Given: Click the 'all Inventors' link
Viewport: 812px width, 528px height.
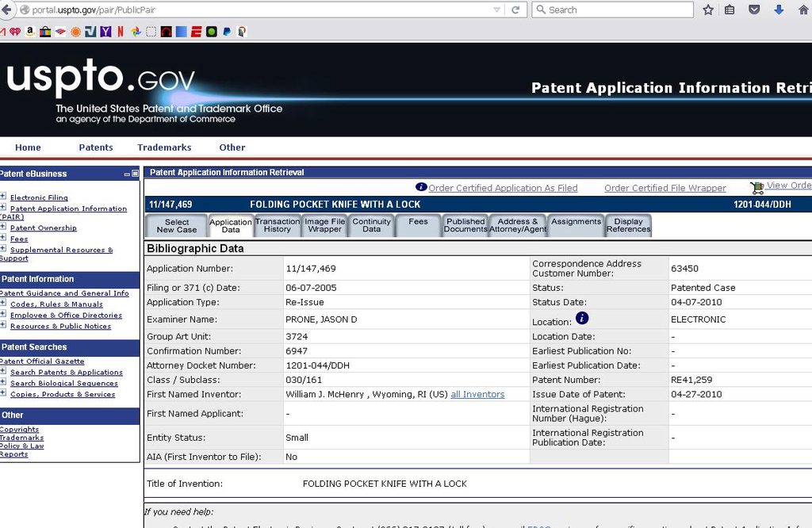Looking at the screenshot, I should 477,394.
